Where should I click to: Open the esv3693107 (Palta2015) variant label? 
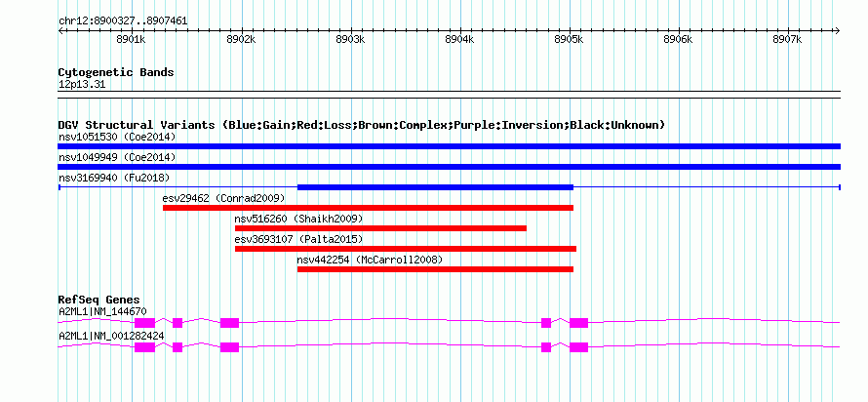pos(299,239)
